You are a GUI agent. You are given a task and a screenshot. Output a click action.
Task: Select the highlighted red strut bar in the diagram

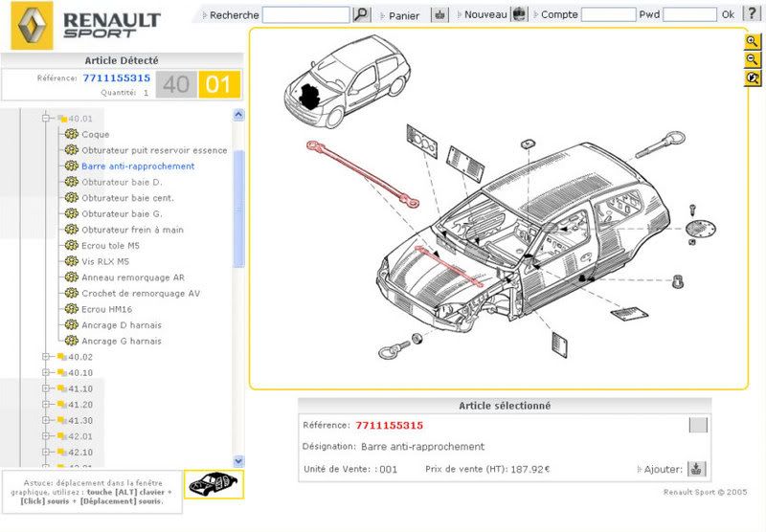(363, 174)
